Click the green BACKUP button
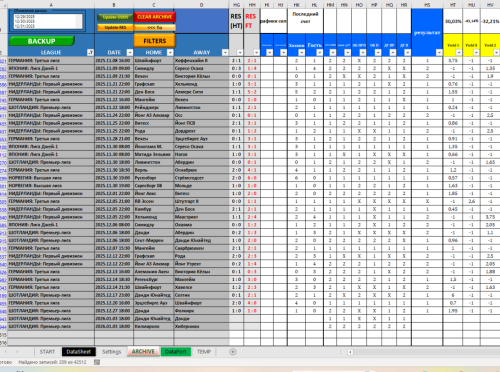This screenshot has width=500, height=372. (x=41, y=41)
